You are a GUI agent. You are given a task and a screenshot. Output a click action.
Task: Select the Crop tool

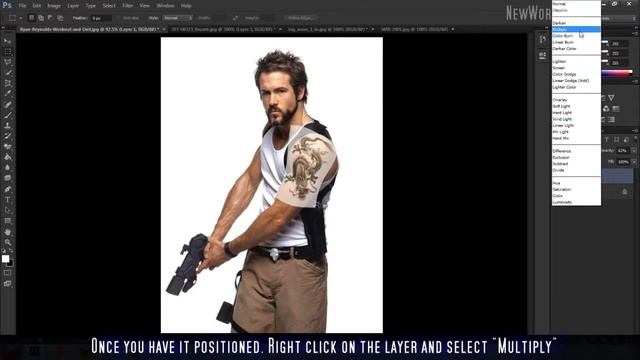[x=7, y=83]
